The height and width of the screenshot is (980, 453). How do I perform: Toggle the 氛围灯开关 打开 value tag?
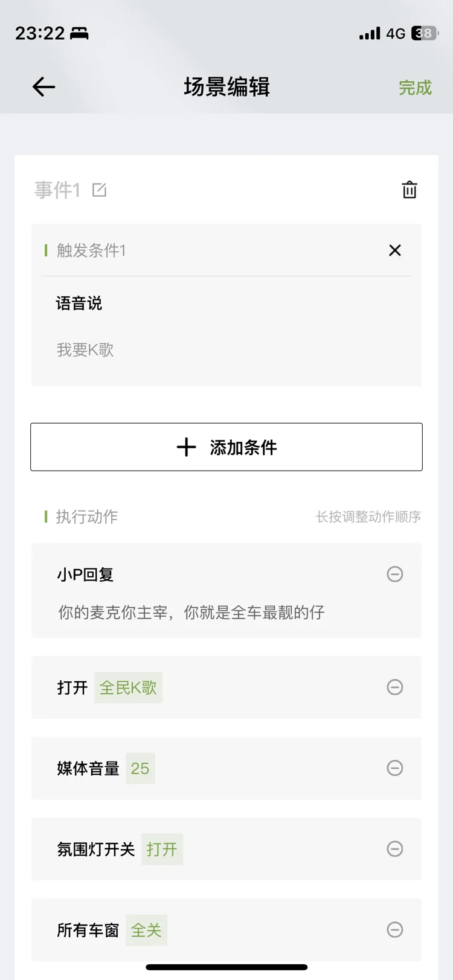click(162, 849)
